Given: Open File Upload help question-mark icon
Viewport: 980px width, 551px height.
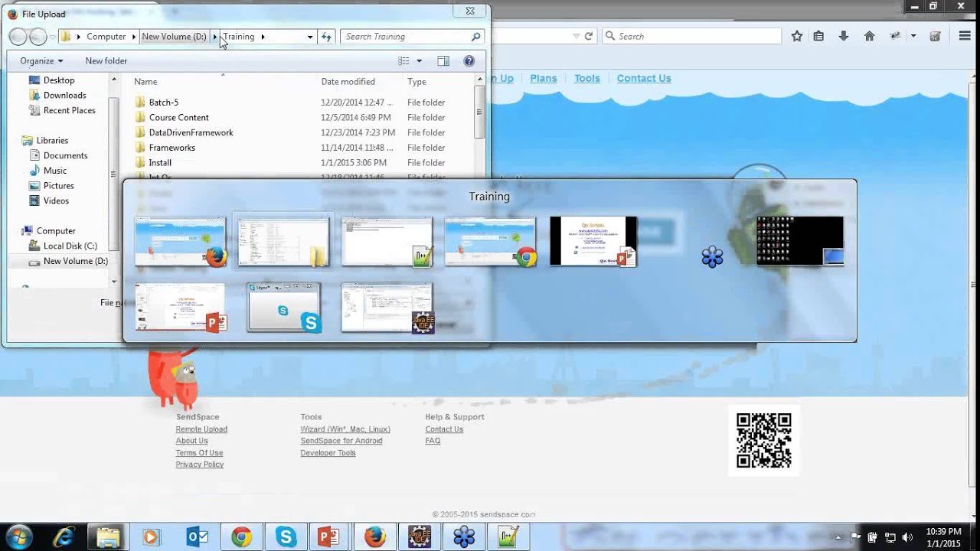Looking at the screenshot, I should (x=469, y=61).
